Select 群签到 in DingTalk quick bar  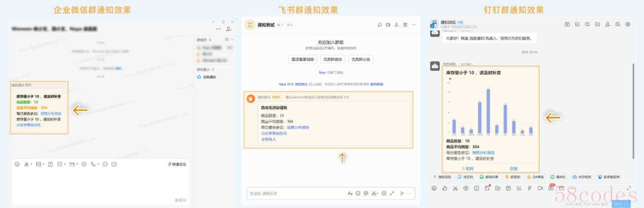pyautogui.click(x=513, y=177)
